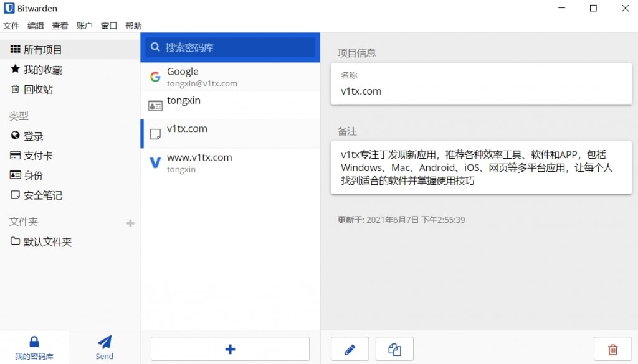Select the Google login entry
The height and width of the screenshot is (364, 638).
point(231,77)
